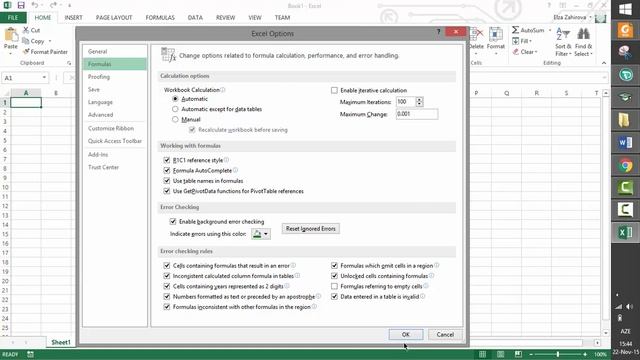Click Excel icon in taskbar
The width and height of the screenshot is (640, 360).
625,233
